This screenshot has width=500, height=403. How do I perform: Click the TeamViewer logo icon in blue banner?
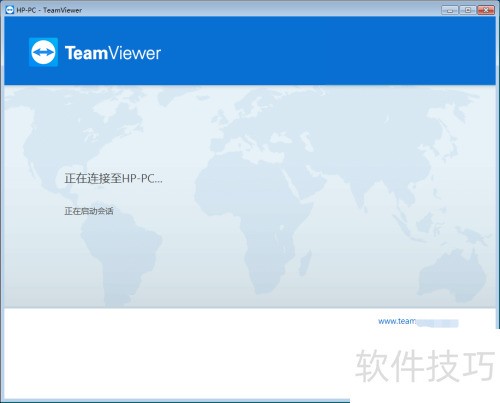pos(43,52)
